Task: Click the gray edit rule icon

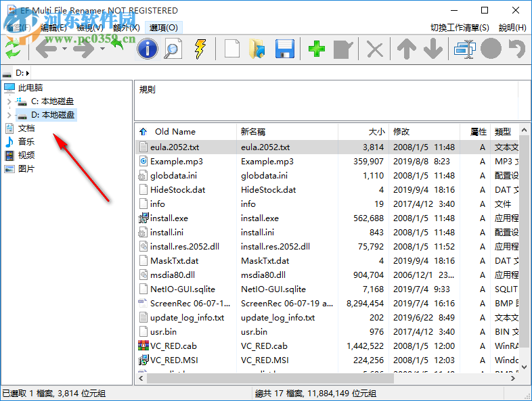Action: click(x=343, y=50)
